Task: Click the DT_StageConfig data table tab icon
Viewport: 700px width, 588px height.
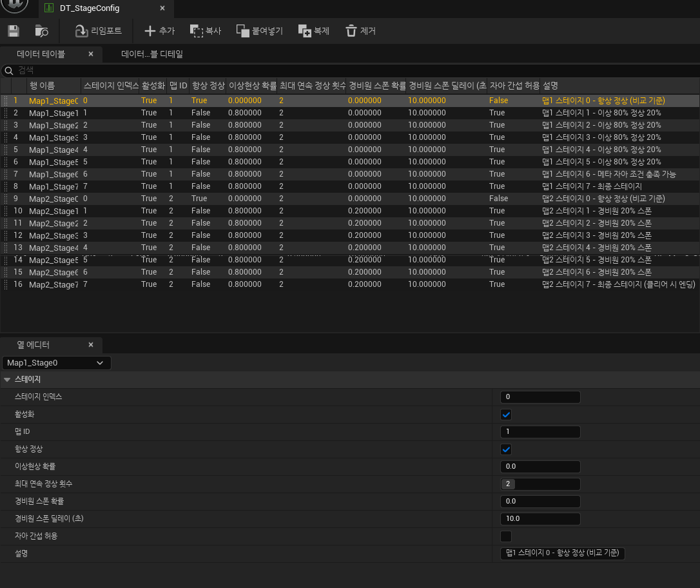Action: 49,8
